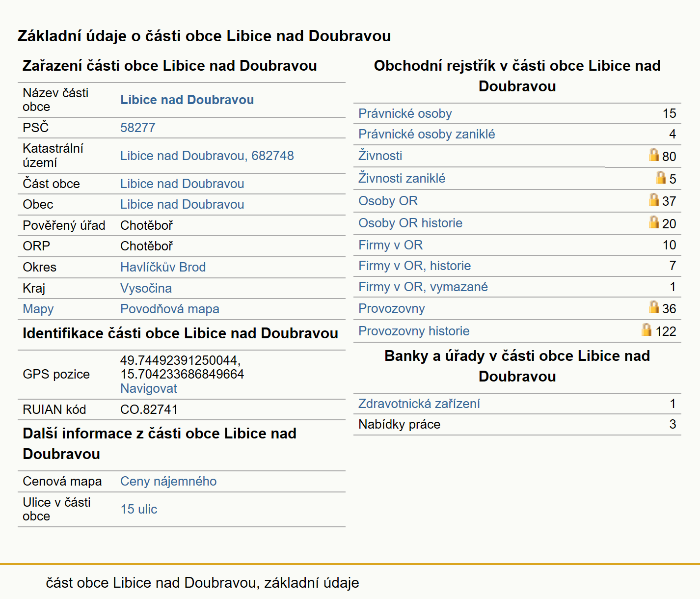The height and width of the screenshot is (599, 700).
Task: Click the lock icon in the Osoby OR historie row
Action: [x=653, y=222]
